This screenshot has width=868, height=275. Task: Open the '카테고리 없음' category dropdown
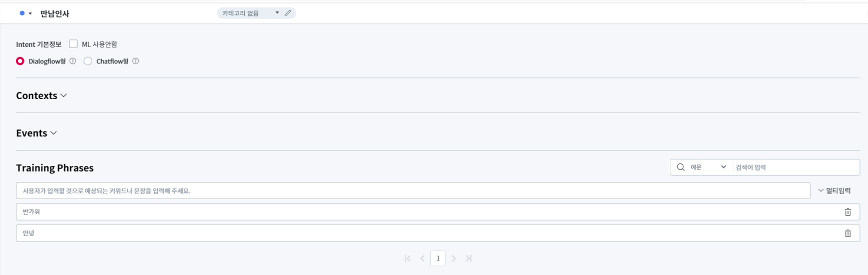pyautogui.click(x=250, y=13)
